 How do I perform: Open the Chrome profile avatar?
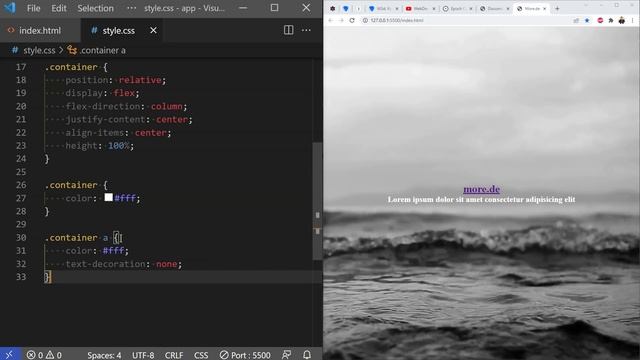tap(621, 20)
